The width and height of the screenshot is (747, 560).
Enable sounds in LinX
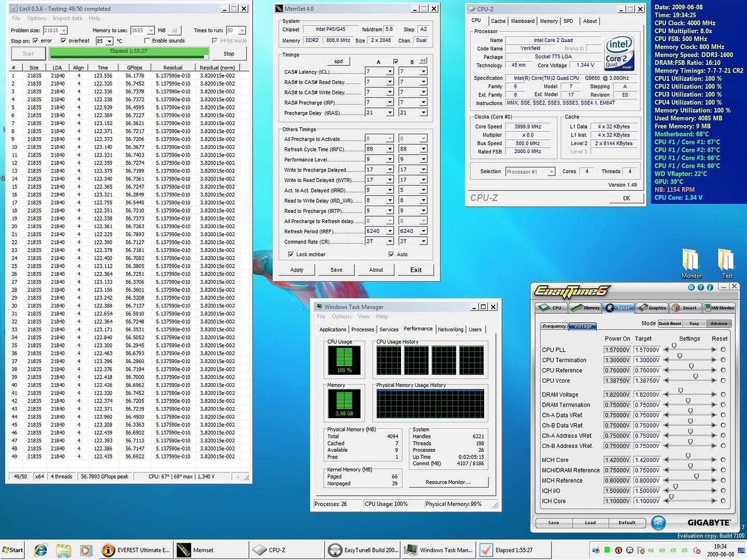click(147, 40)
